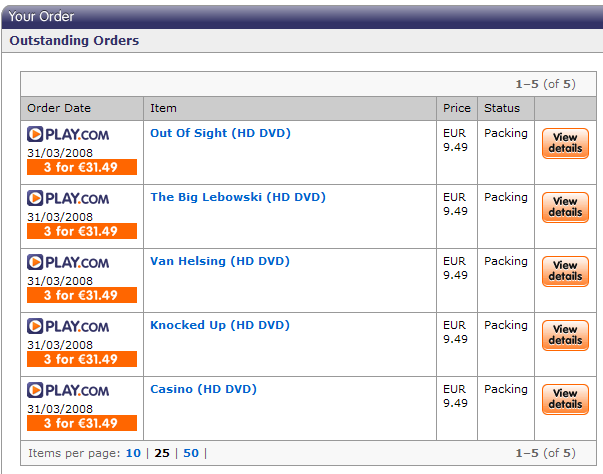Show 10 items per page
This screenshot has height=474, width=603.
pos(133,453)
